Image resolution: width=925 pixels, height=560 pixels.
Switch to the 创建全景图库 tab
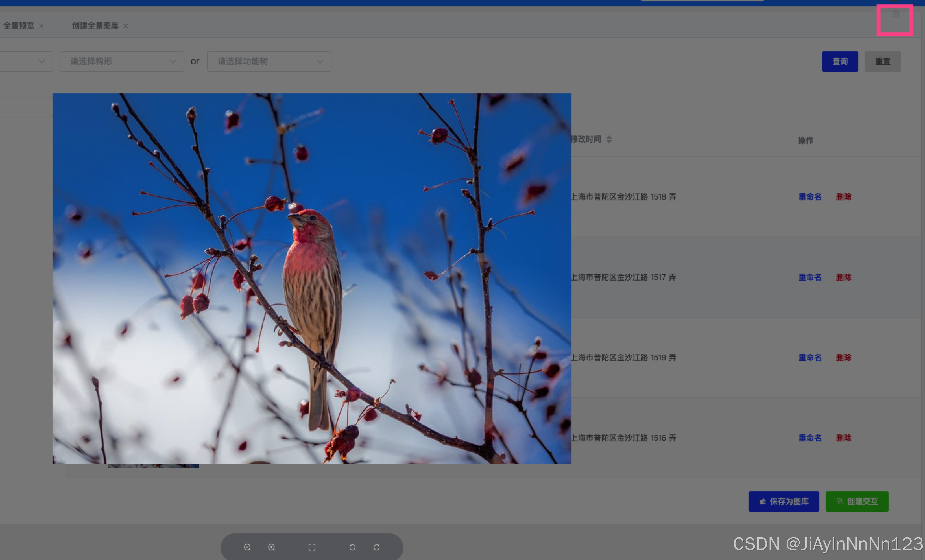[x=95, y=26]
